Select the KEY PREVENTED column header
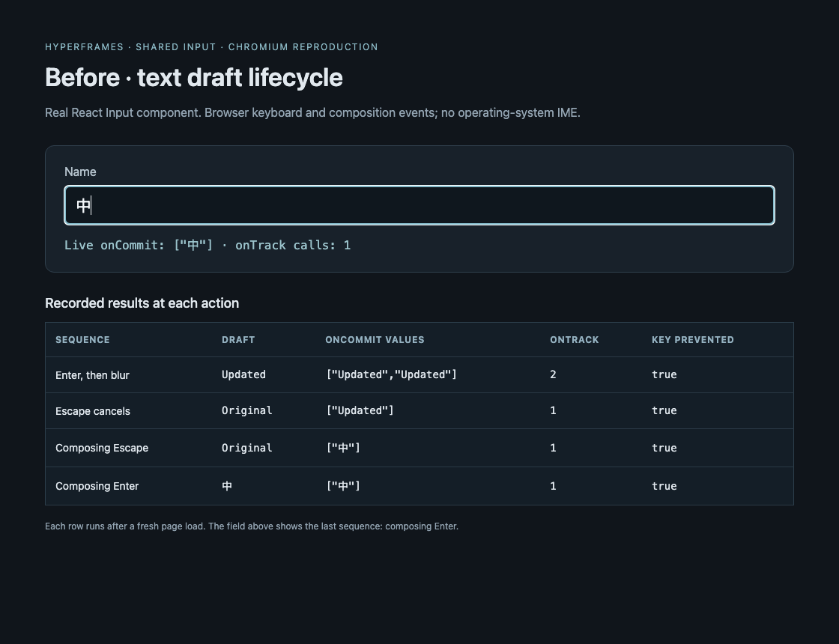The image size is (839, 644). coord(692,340)
